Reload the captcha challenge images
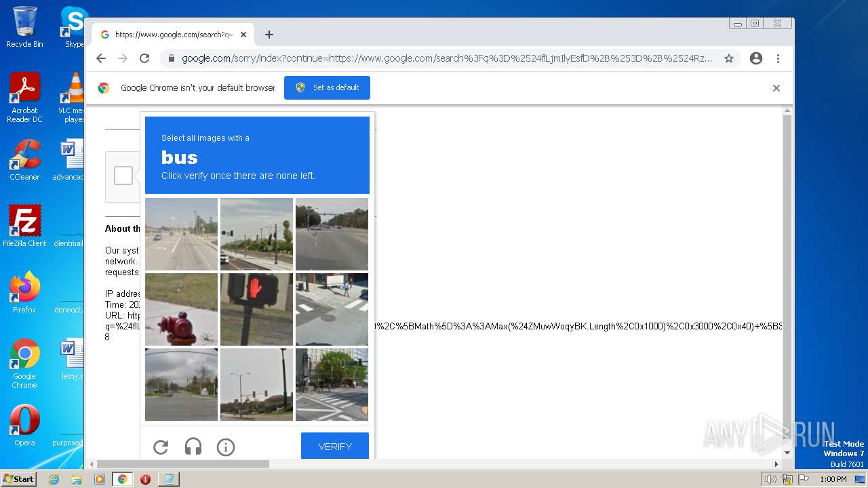This screenshot has height=488, width=868. point(161,447)
